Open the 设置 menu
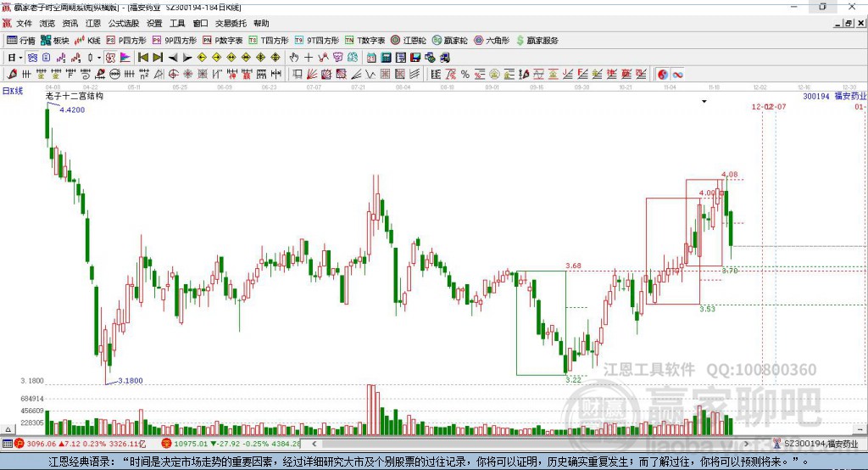 pos(154,23)
